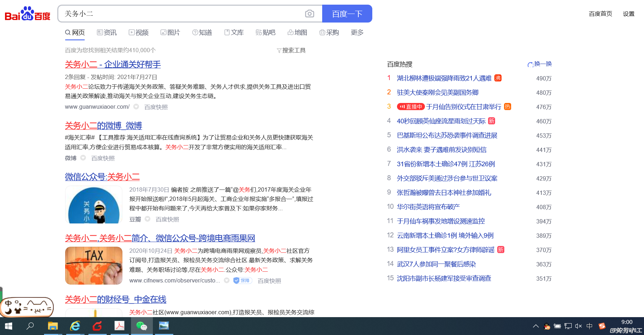This screenshot has height=335, width=644.
Task: Open the 知道 tab
Action: 202,33
